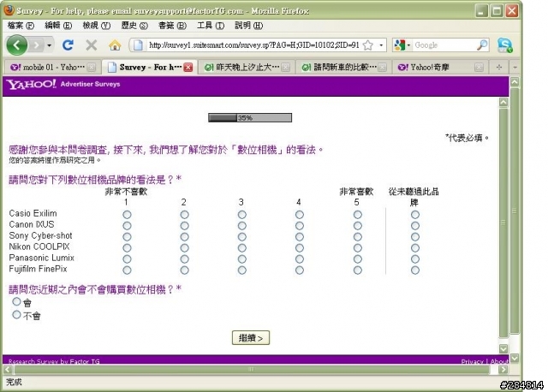
Task: Click the Casio Exilim brand label
Action: click(33, 213)
